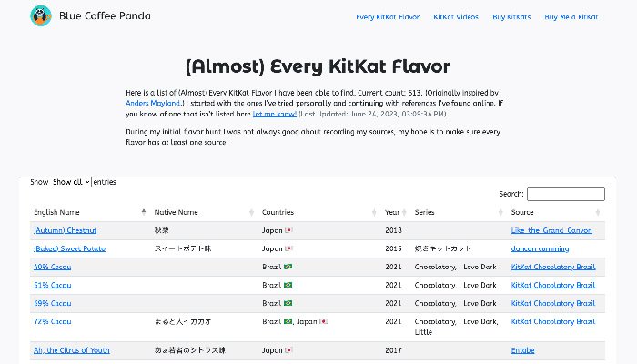This screenshot has height=364, width=637.
Task: Open the duncan cumming source link
Action: [540, 248]
